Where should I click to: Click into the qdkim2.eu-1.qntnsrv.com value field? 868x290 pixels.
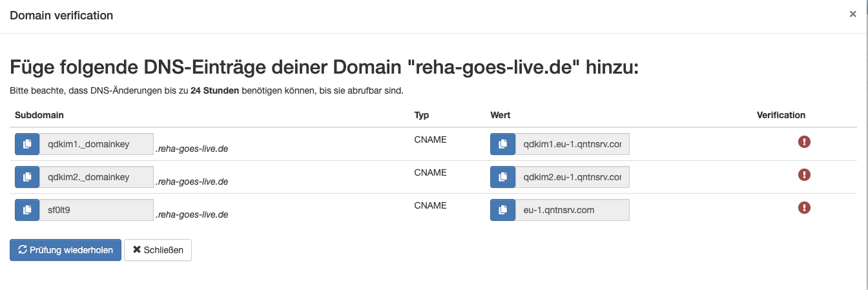point(572,177)
